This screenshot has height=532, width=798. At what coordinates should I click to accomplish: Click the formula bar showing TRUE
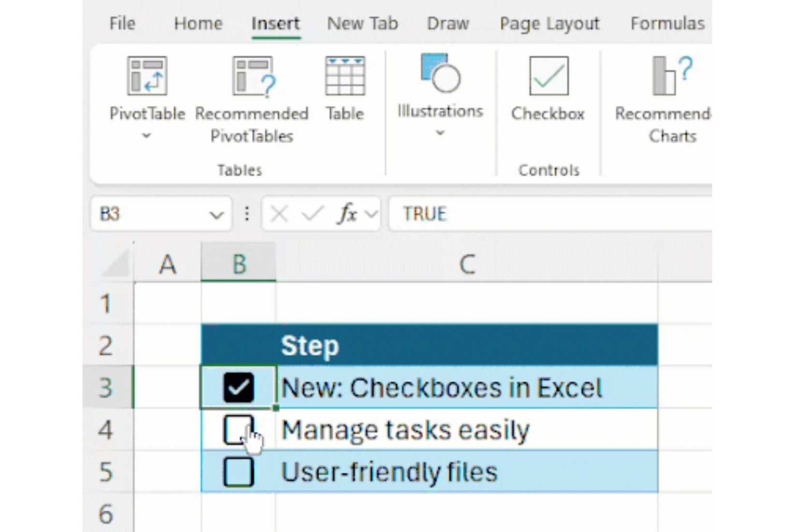click(484, 213)
